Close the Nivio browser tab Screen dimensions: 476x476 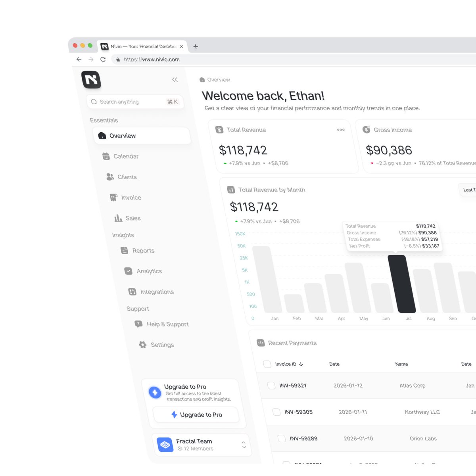click(x=181, y=46)
